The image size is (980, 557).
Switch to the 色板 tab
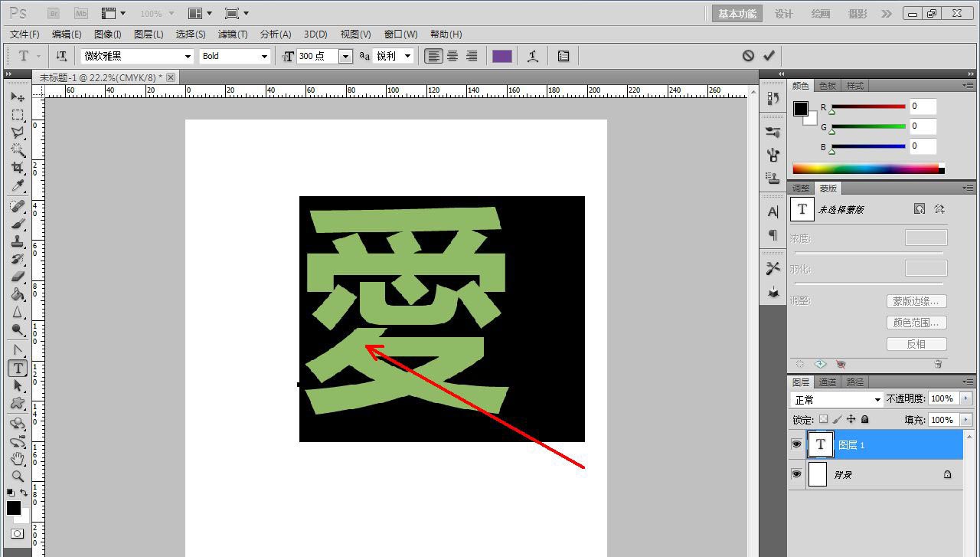pos(827,86)
